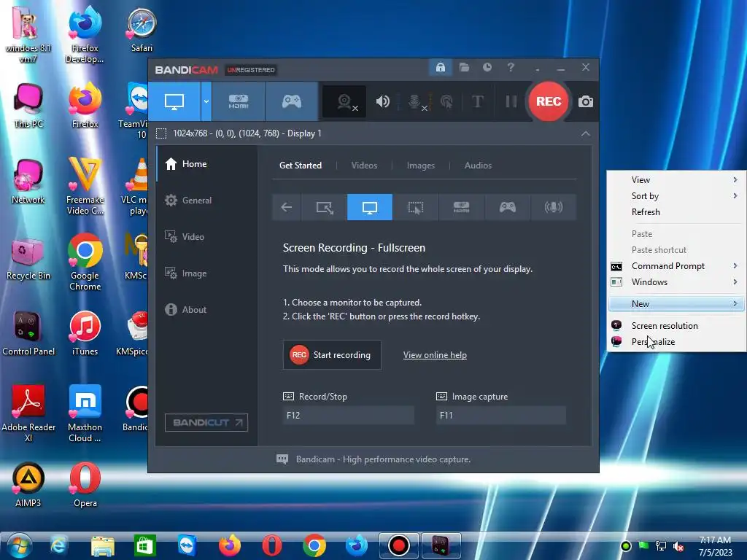Image resolution: width=747 pixels, height=560 pixels.
Task: Open Image settings in sidebar
Action: coord(206,273)
